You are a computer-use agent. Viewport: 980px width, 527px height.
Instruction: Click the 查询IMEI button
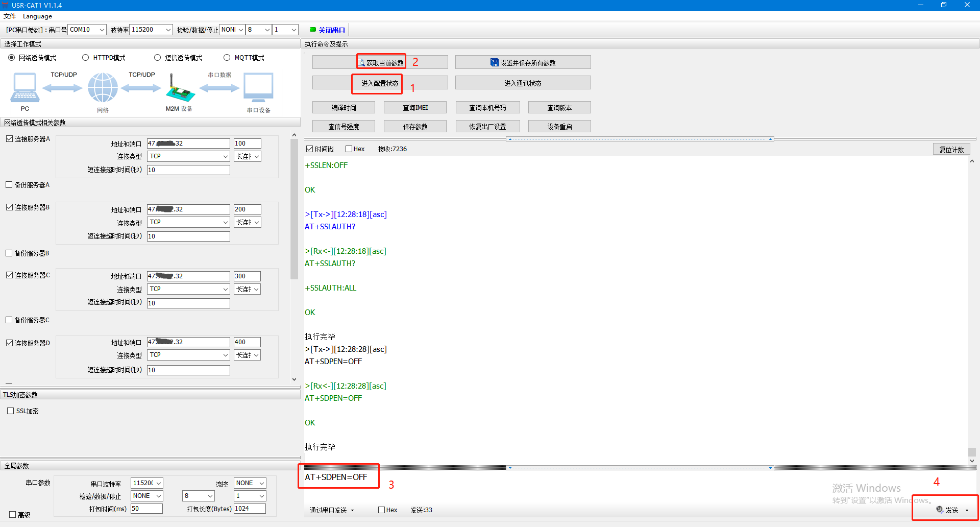click(x=415, y=108)
